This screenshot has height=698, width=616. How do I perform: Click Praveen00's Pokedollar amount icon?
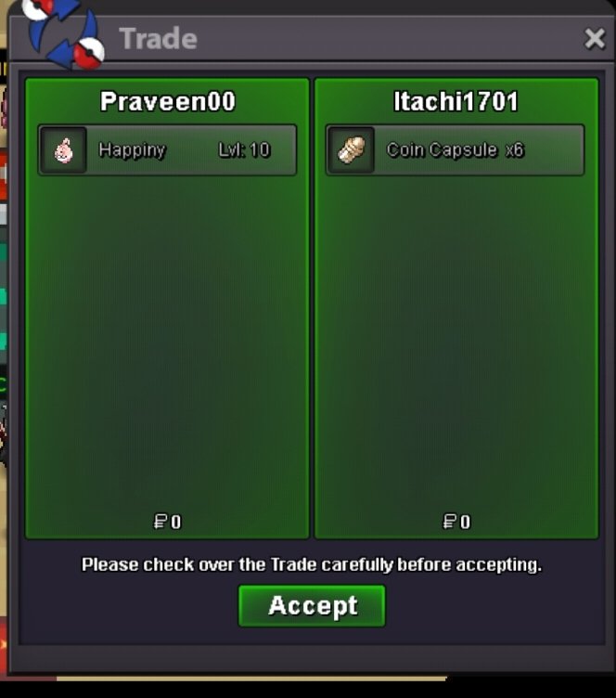pos(160,522)
